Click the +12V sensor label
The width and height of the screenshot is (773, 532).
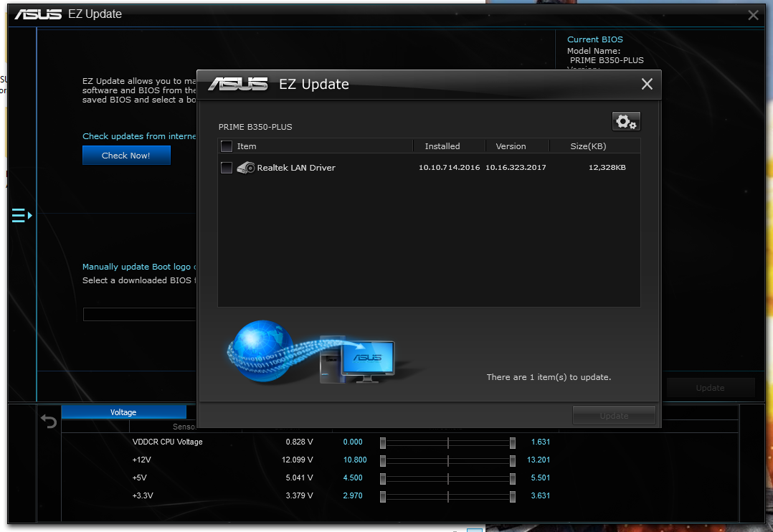141,460
